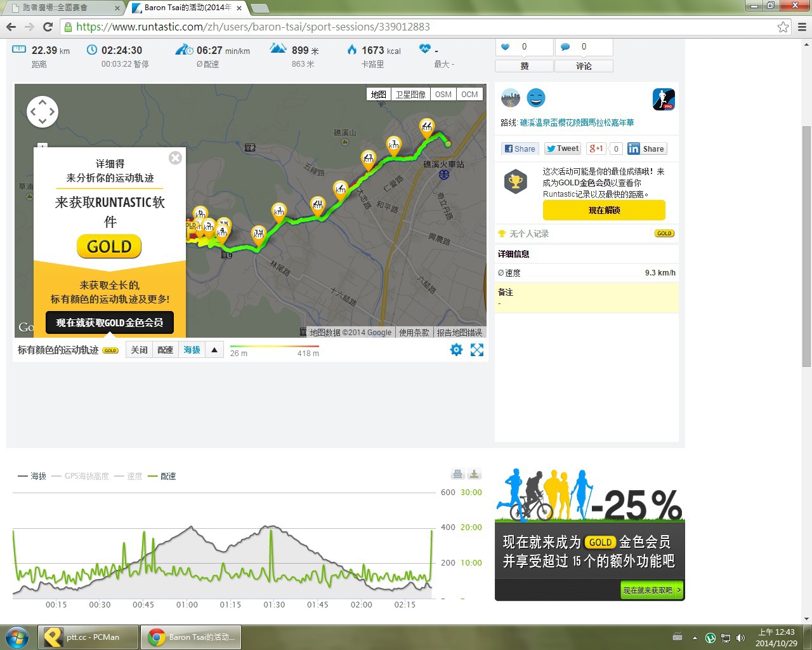Click the yellow 现在解锁 button

coord(604,210)
